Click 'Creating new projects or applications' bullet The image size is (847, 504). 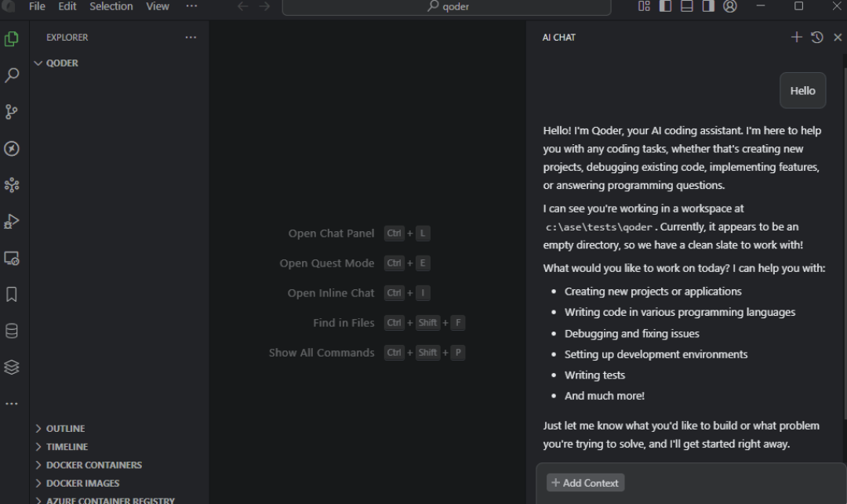(653, 292)
